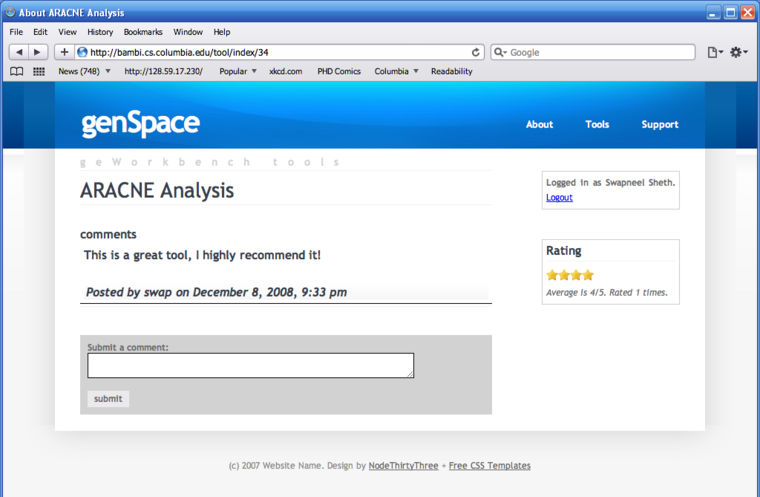The height and width of the screenshot is (497, 760).
Task: Expand the Popular bookmarks dropdown
Action: coord(238,72)
